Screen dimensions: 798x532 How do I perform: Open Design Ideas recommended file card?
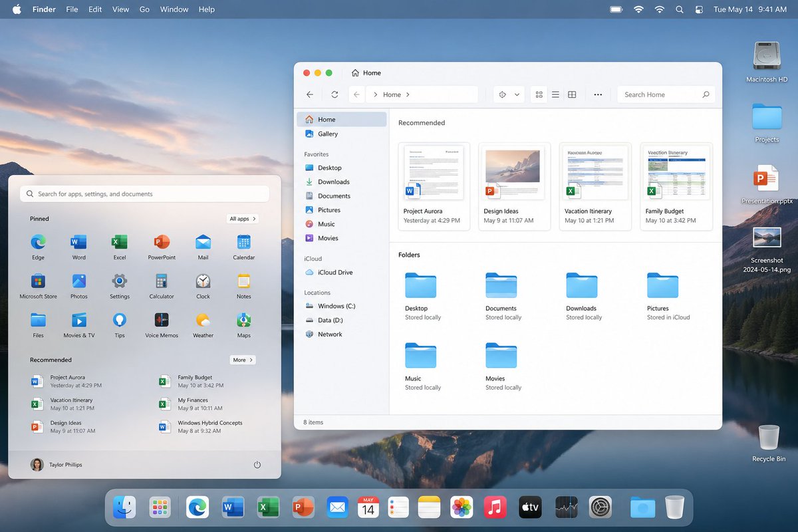tap(515, 186)
